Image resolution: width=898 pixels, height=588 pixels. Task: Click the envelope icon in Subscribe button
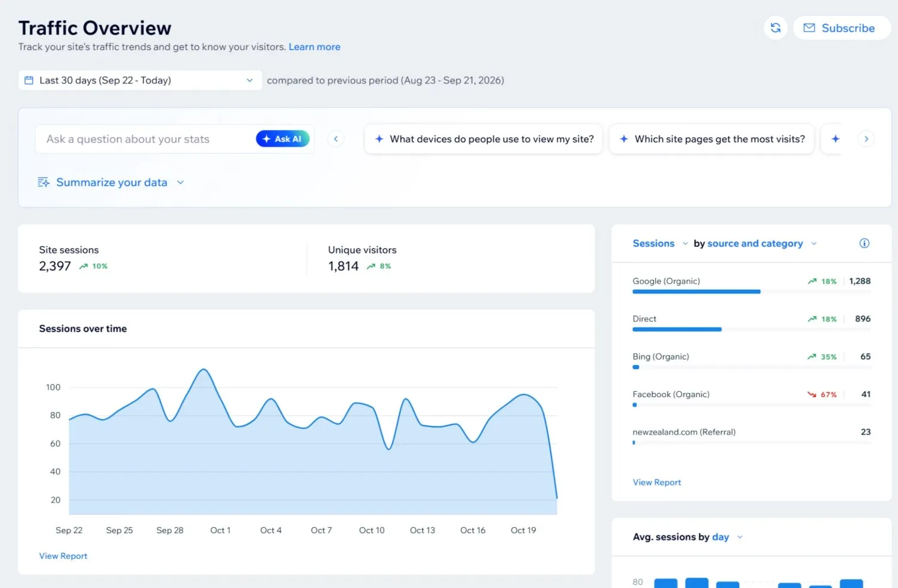point(809,28)
